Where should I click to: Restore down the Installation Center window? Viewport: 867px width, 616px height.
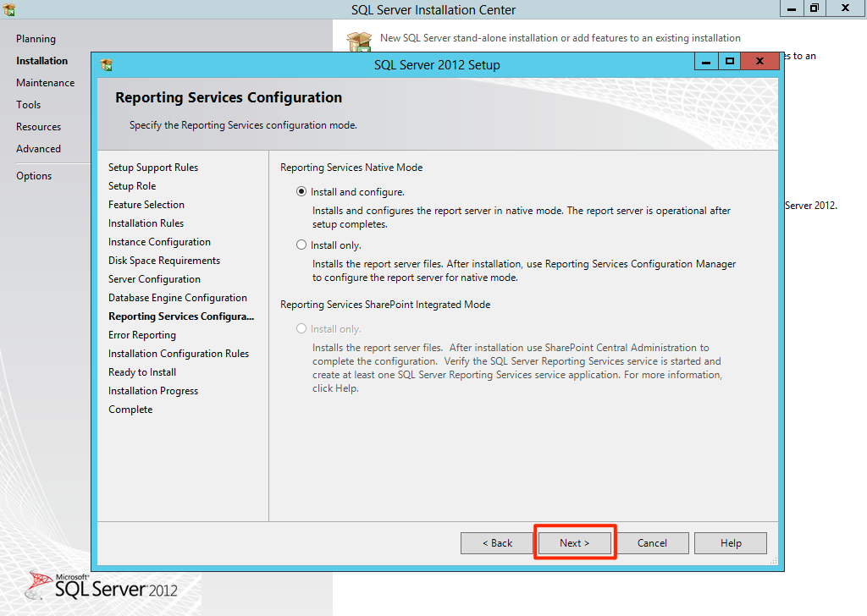(x=815, y=8)
